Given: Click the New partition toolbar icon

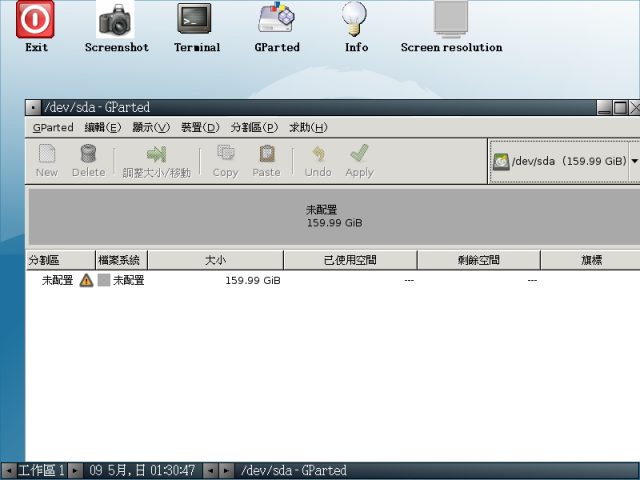Looking at the screenshot, I should click(47, 161).
